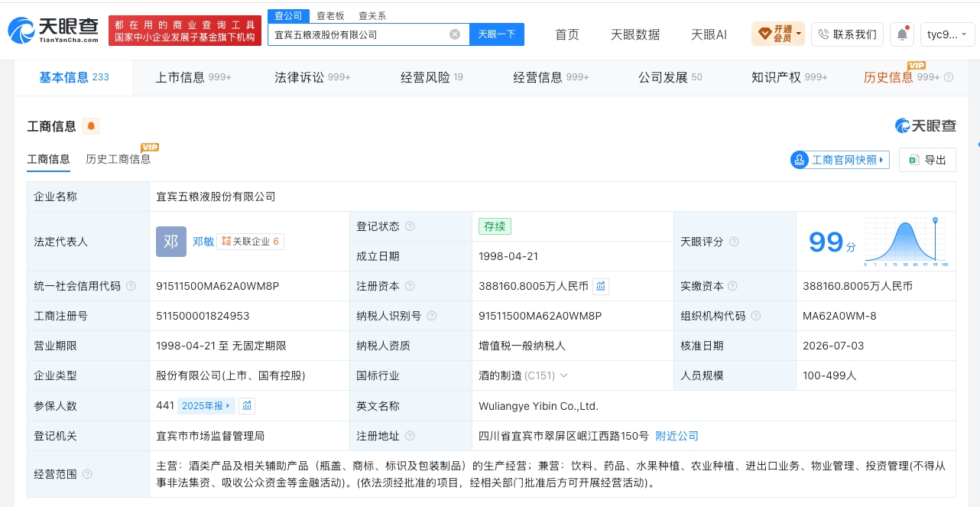Open the trend chart icon beside 参保人数 441
980x507 pixels.
[x=246, y=406]
